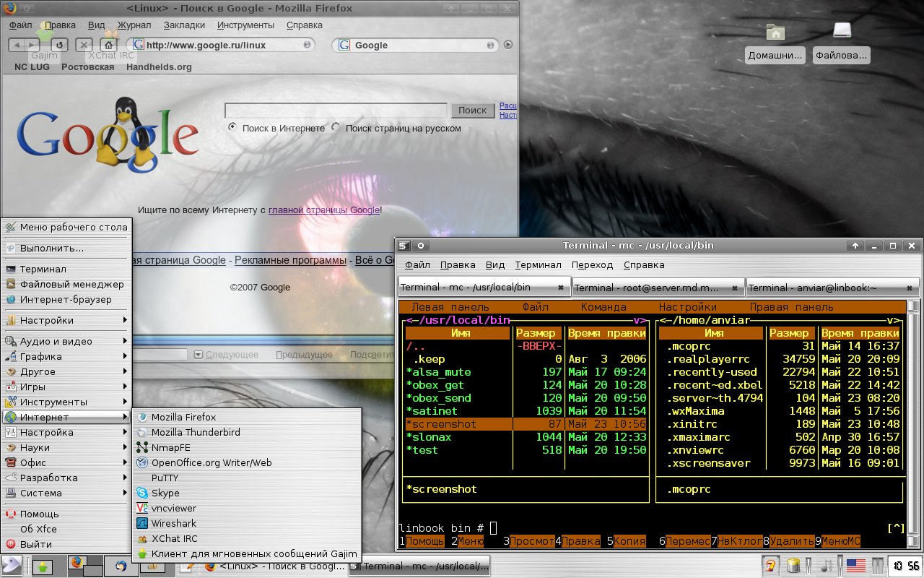Select .xscreensaver in mc right panel

click(x=780, y=463)
